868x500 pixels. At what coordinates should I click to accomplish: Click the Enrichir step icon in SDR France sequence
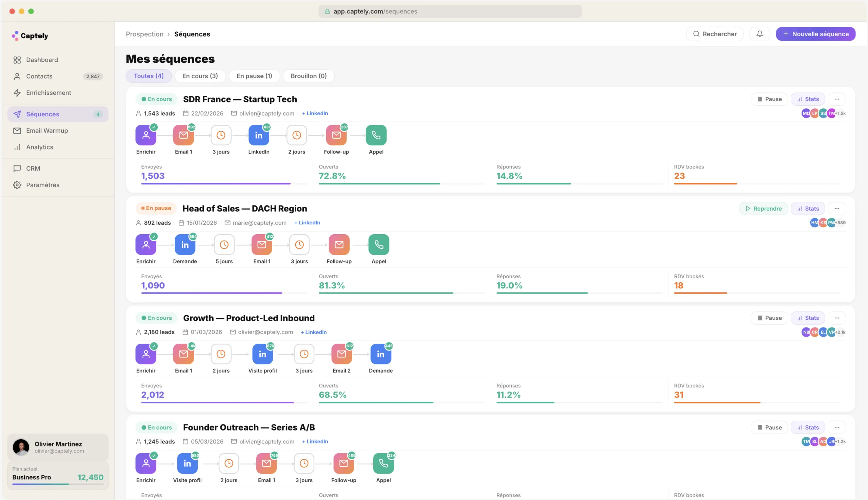coord(146,135)
